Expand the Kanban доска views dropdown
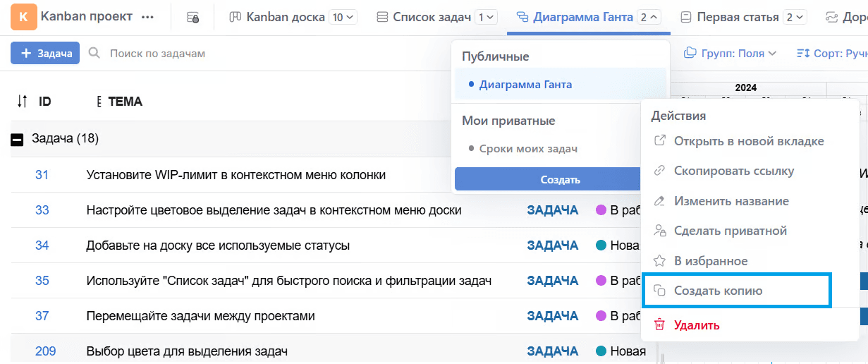The width and height of the screenshot is (868, 364). pos(343,17)
